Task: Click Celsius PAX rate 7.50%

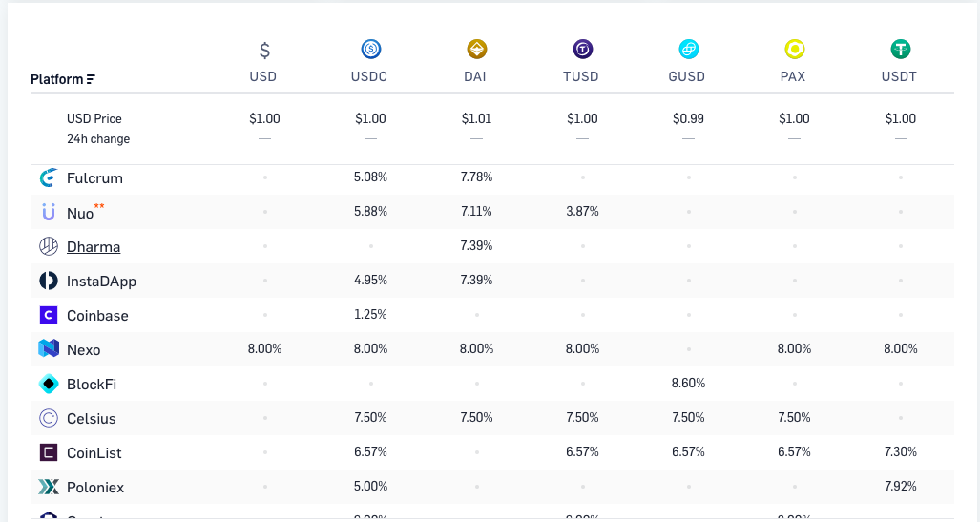Action: (794, 418)
